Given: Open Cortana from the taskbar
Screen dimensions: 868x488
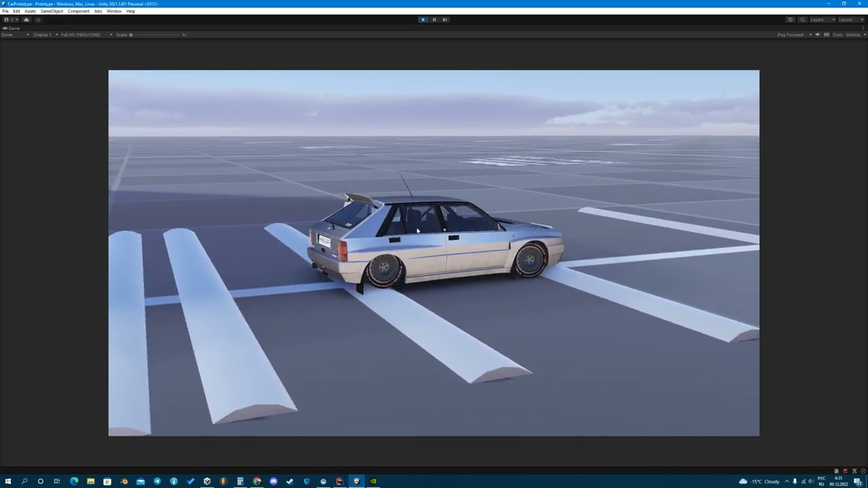Looking at the screenshot, I should 41,481.
